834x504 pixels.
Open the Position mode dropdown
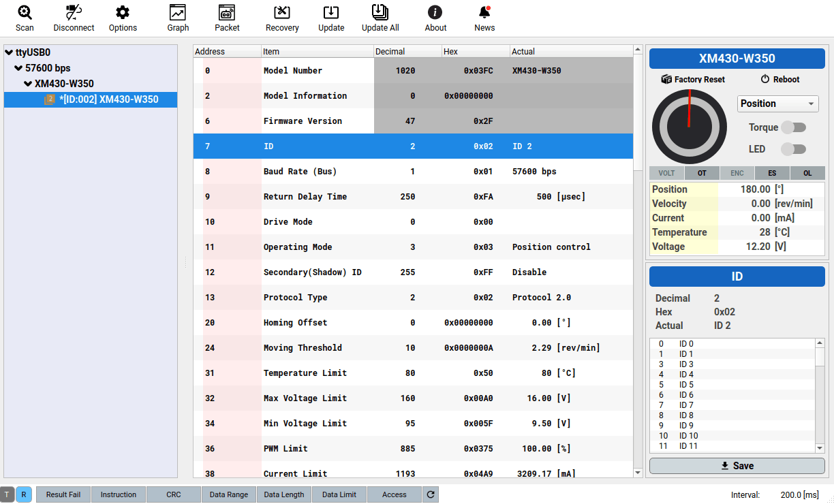coord(778,104)
